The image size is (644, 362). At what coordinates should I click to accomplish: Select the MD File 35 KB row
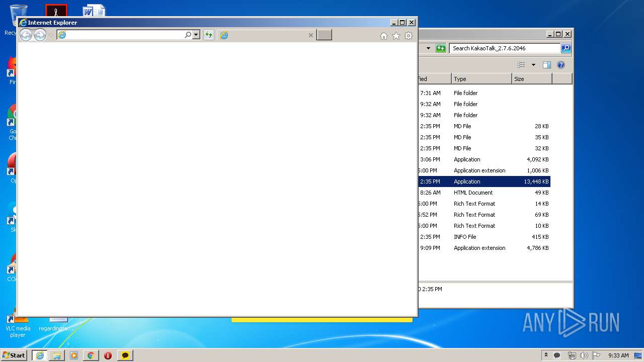[x=485, y=137]
